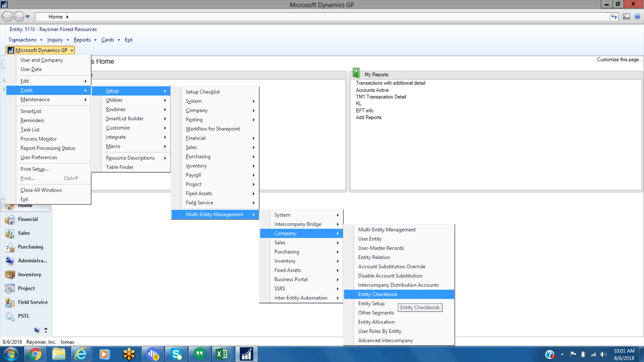644x362 pixels.
Task: Expand navigation history dropdown arrow
Action: pyautogui.click(x=28, y=16)
